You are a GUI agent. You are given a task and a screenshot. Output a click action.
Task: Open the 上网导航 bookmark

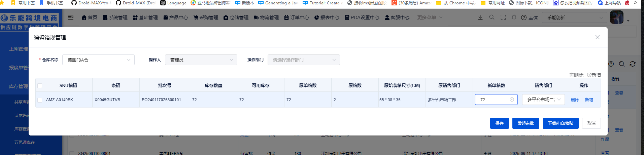pyautogui.click(x=609, y=3)
